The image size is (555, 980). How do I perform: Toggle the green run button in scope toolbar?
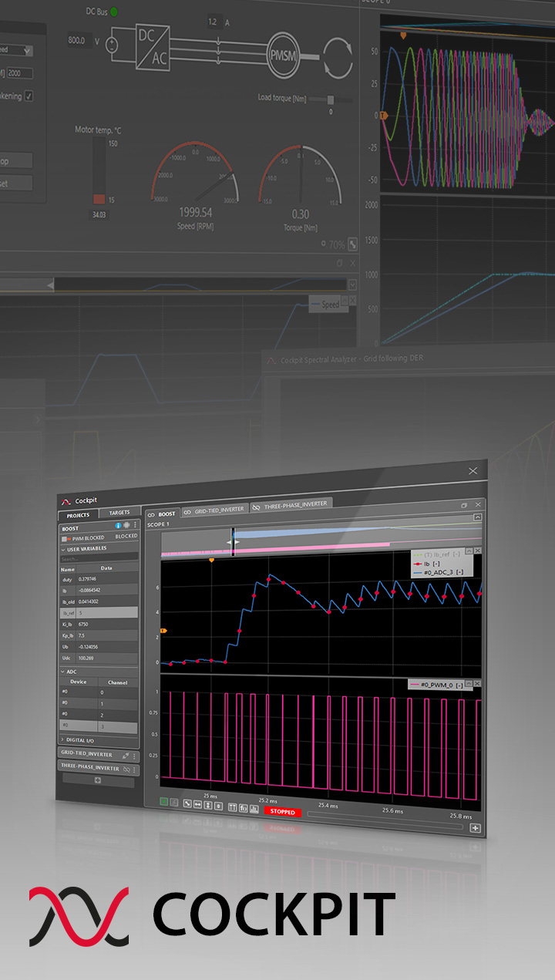pos(163,803)
